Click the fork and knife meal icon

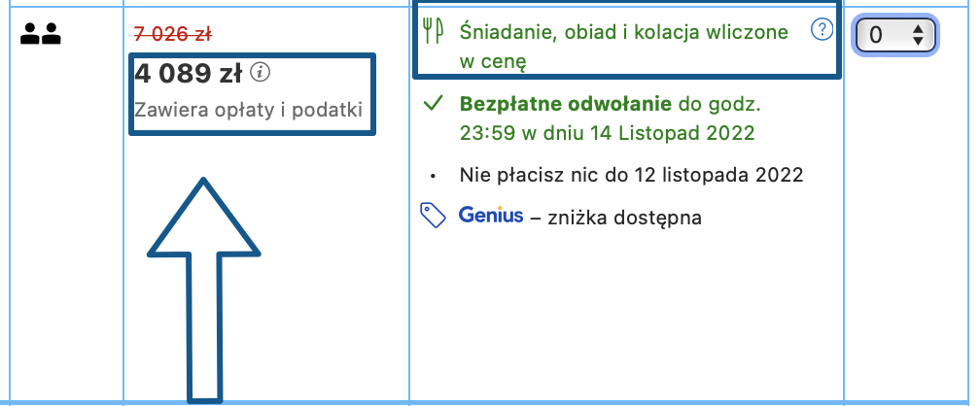coord(433,33)
